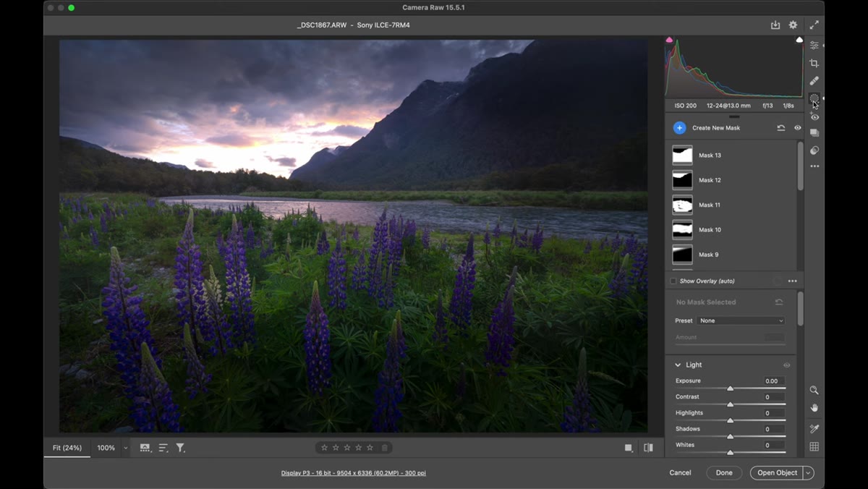The height and width of the screenshot is (489, 868).
Task: Toggle shadow clipping warning in histogram
Action: click(x=669, y=40)
